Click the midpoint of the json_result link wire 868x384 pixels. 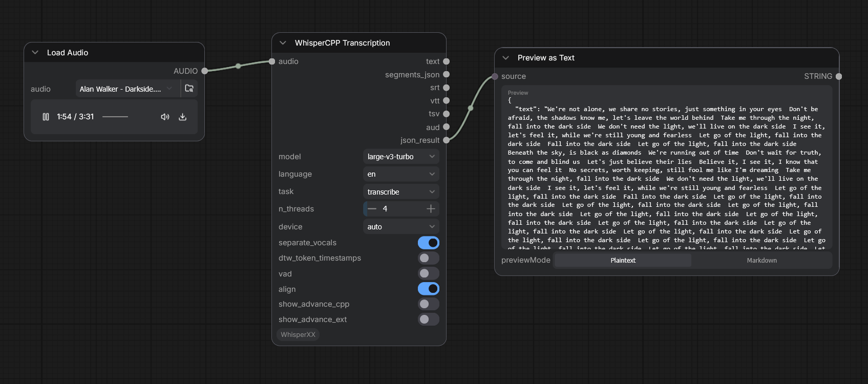(471, 108)
